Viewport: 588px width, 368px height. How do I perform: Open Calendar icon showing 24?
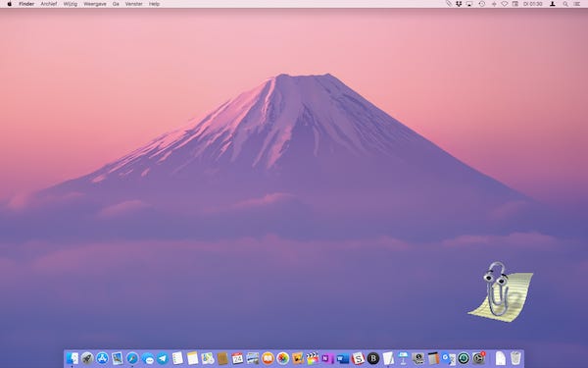(x=237, y=358)
